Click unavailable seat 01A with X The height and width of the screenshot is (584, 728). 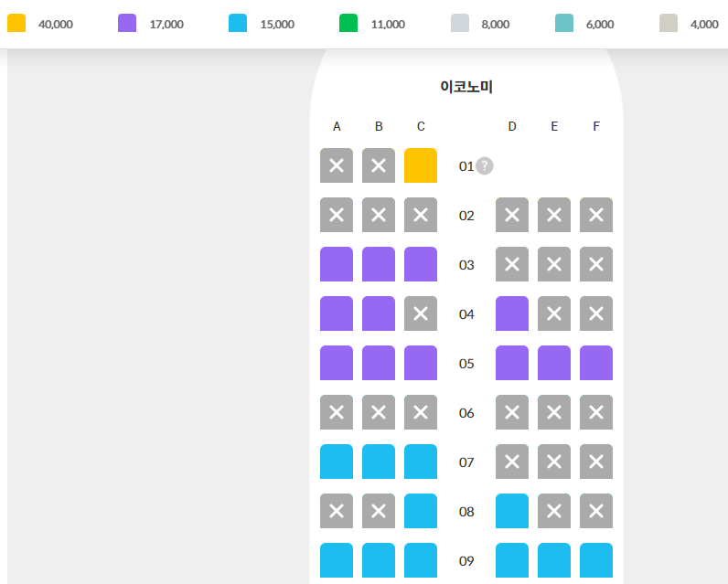click(337, 165)
